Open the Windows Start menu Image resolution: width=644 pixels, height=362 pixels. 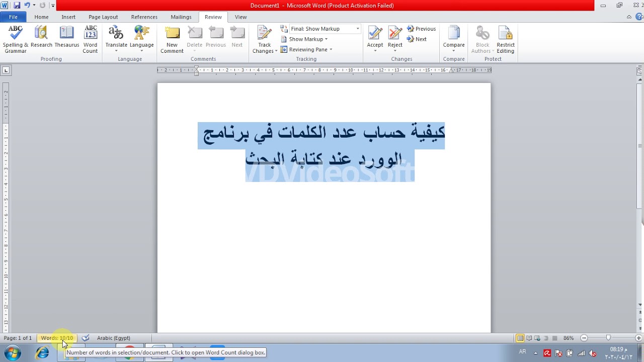point(13,353)
